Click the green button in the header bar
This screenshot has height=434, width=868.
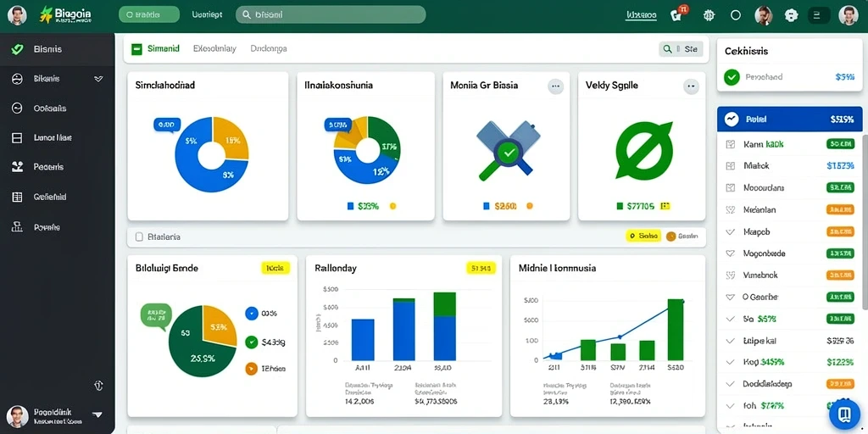[x=149, y=15]
